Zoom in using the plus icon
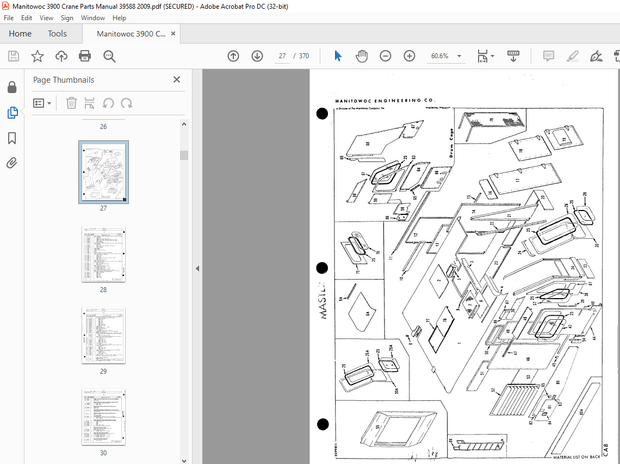Image resolution: width=620 pixels, height=464 pixels. click(x=409, y=56)
